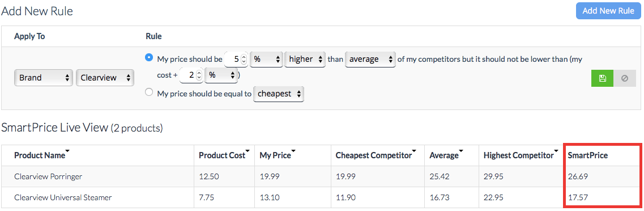Viewport: 644px width, 211px height.
Task: Open the cheapest dropdown
Action: click(279, 94)
